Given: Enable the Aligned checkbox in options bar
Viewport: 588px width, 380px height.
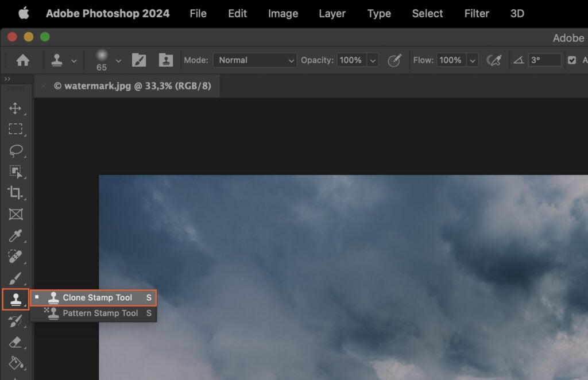Looking at the screenshot, I should [x=572, y=60].
